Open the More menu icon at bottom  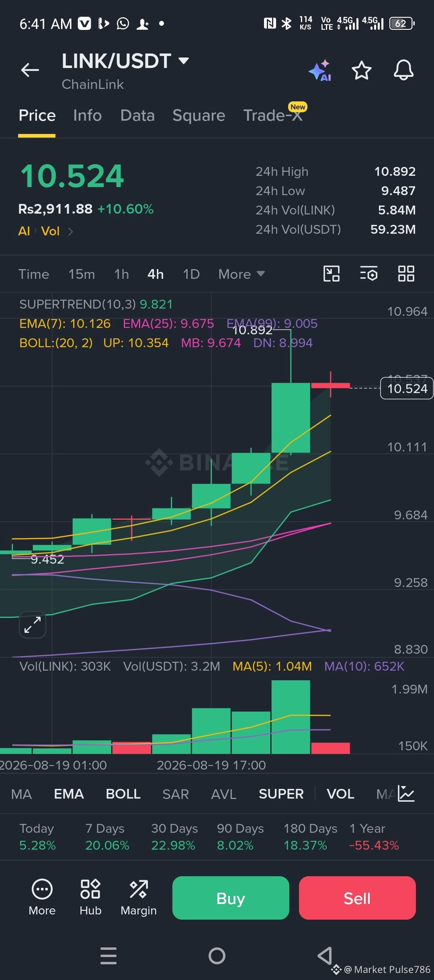(42, 898)
